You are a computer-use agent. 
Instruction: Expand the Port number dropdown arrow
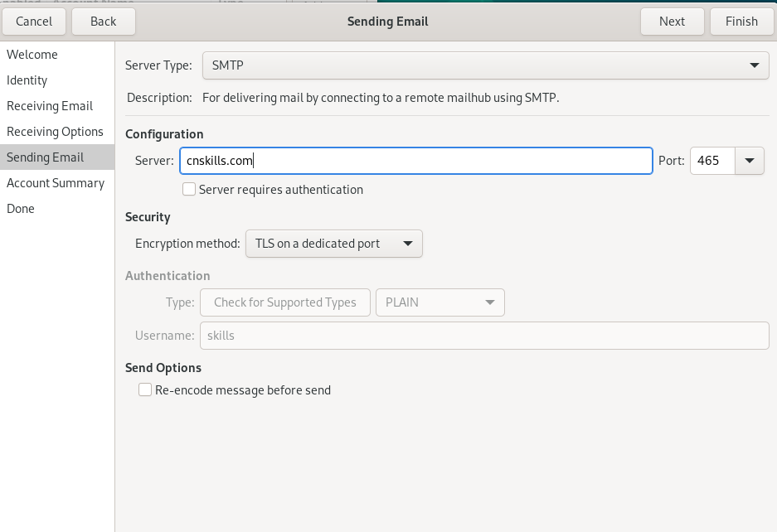coord(750,161)
